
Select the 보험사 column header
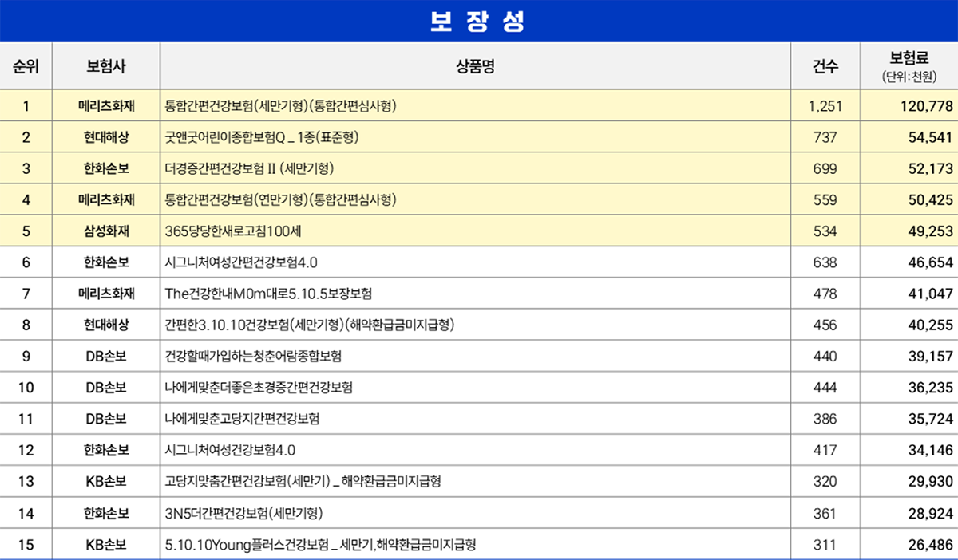point(106,66)
